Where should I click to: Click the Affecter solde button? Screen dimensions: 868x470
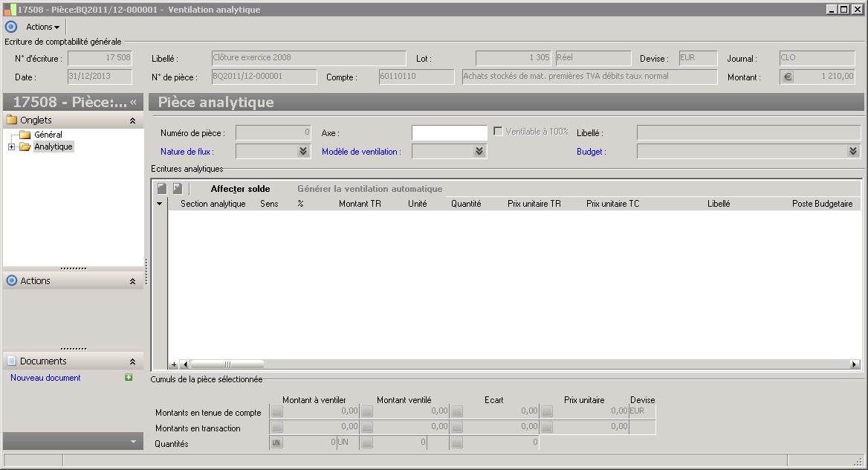240,189
